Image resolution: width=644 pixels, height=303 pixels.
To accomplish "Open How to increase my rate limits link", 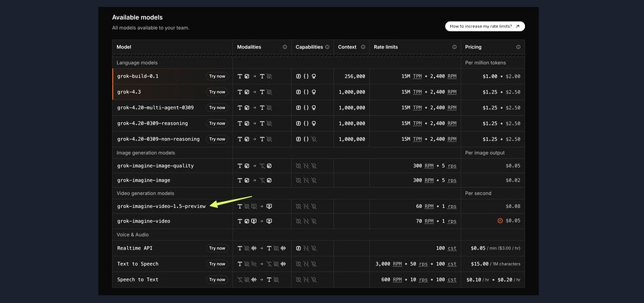I will tap(485, 26).
